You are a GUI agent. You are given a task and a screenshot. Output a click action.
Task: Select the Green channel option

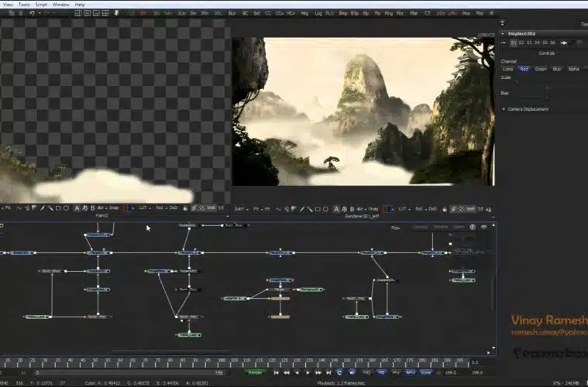point(540,69)
